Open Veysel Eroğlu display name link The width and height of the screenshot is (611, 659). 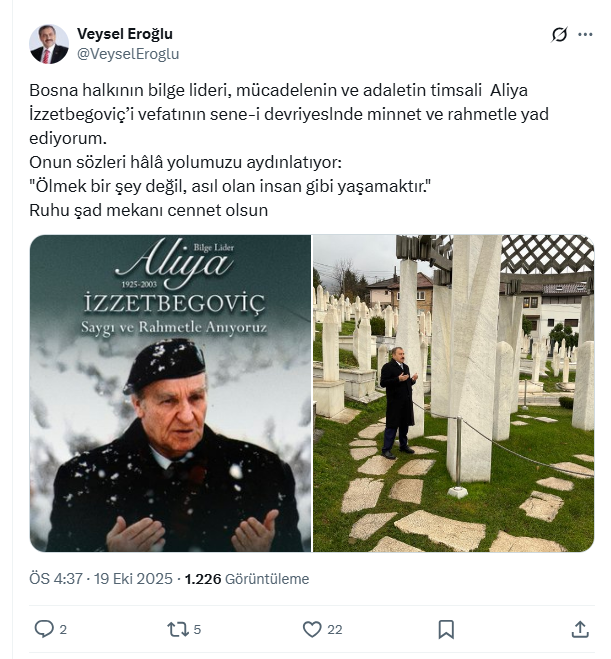[125, 34]
